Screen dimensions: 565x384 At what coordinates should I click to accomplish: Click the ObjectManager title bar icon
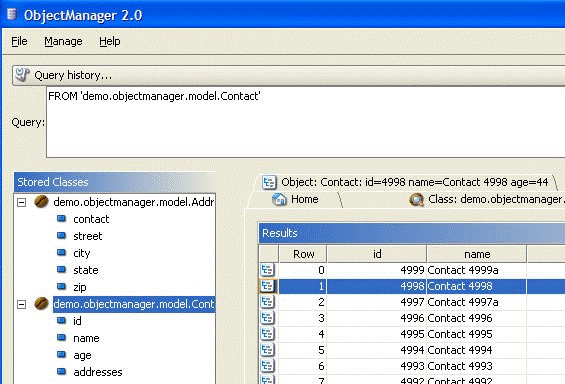[12, 14]
